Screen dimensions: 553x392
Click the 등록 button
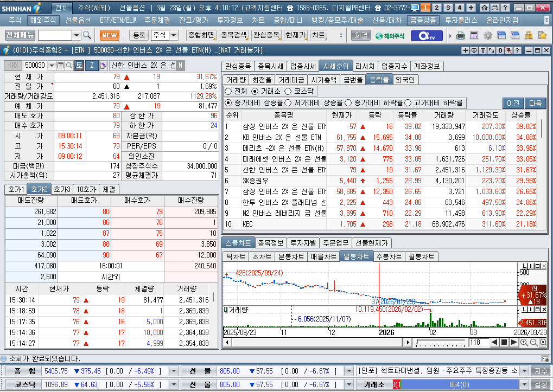[x=139, y=35]
